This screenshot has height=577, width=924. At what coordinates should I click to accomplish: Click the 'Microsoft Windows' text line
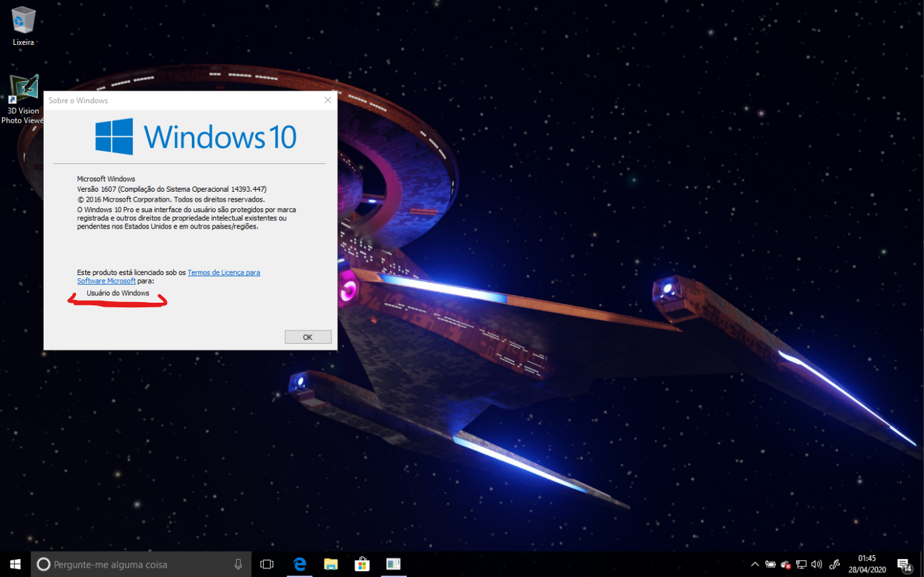tap(106, 178)
